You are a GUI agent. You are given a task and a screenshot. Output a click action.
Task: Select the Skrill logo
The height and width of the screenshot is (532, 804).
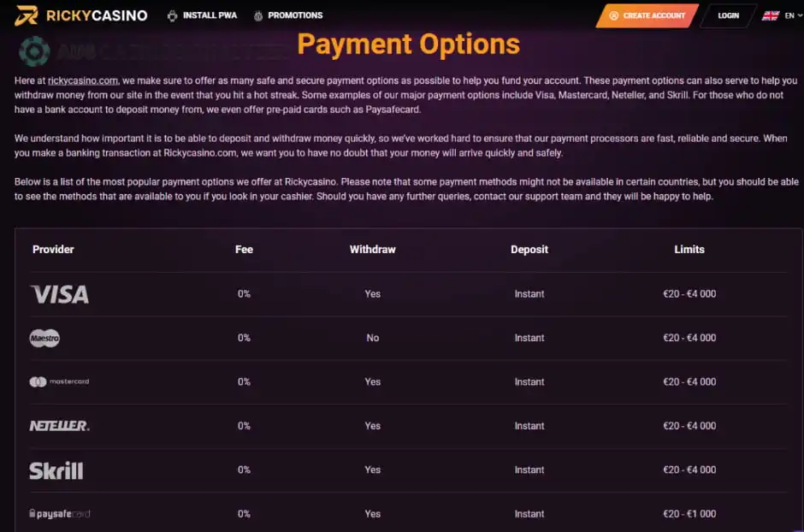[x=56, y=470]
